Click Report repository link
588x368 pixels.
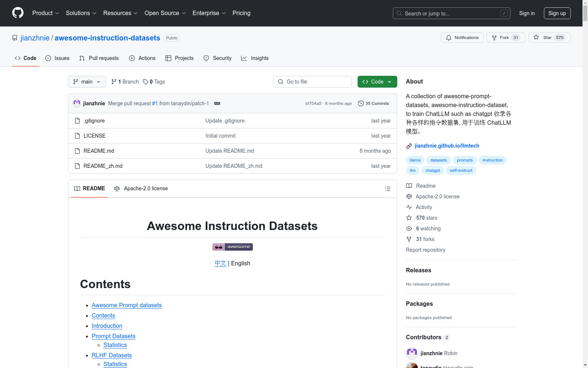point(426,250)
